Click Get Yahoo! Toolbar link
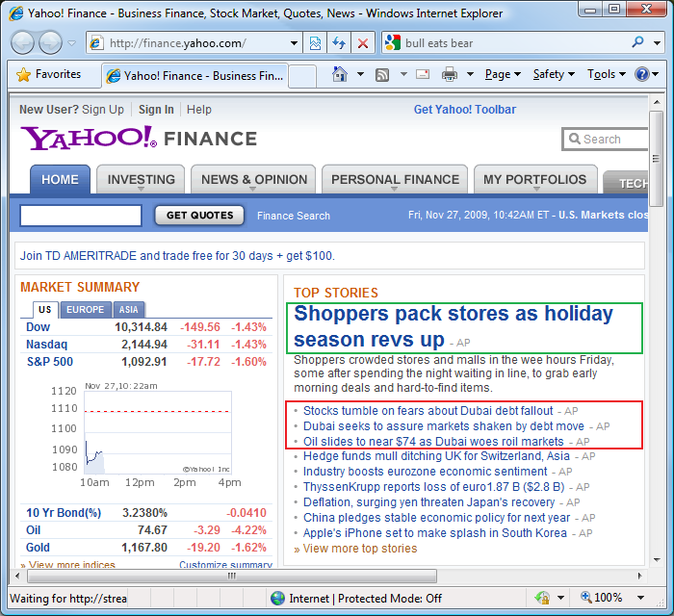Image resolution: width=674 pixels, height=616 pixels. (465, 110)
